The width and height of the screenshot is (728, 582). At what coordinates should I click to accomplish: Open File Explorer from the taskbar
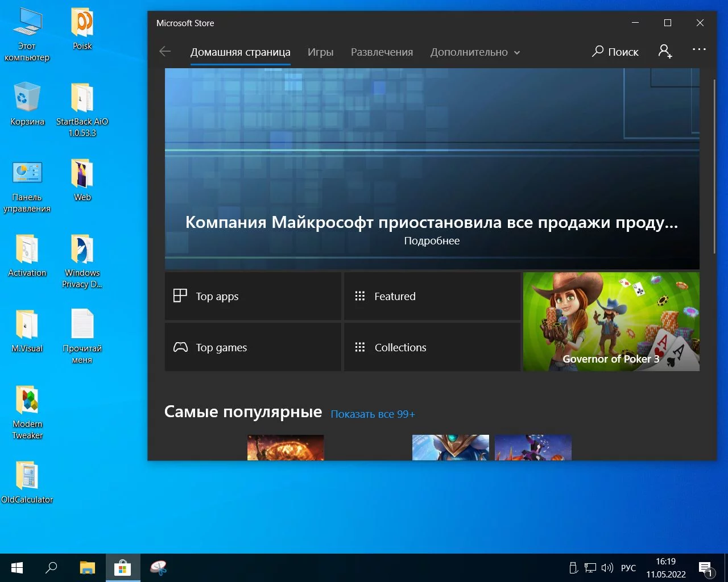pos(87,568)
